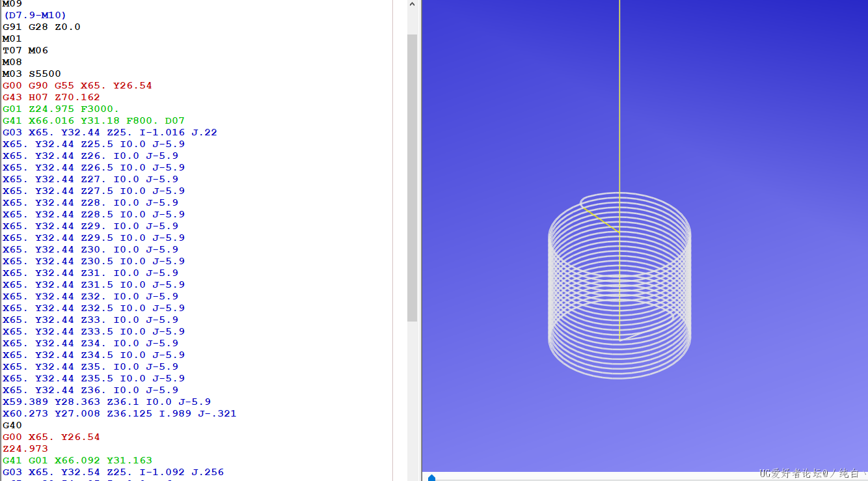Viewport: 868px width, 481px height.
Task: Click the arc line with Z32.5
Action: pyautogui.click(x=94, y=308)
